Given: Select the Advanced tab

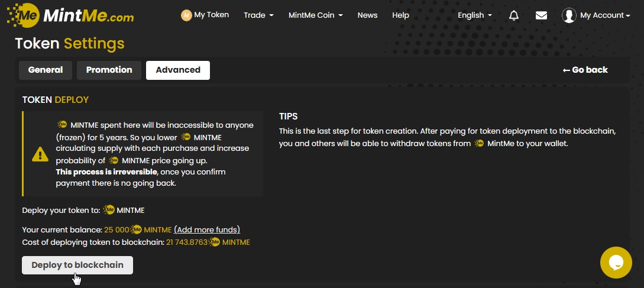Looking at the screenshot, I should click(178, 70).
